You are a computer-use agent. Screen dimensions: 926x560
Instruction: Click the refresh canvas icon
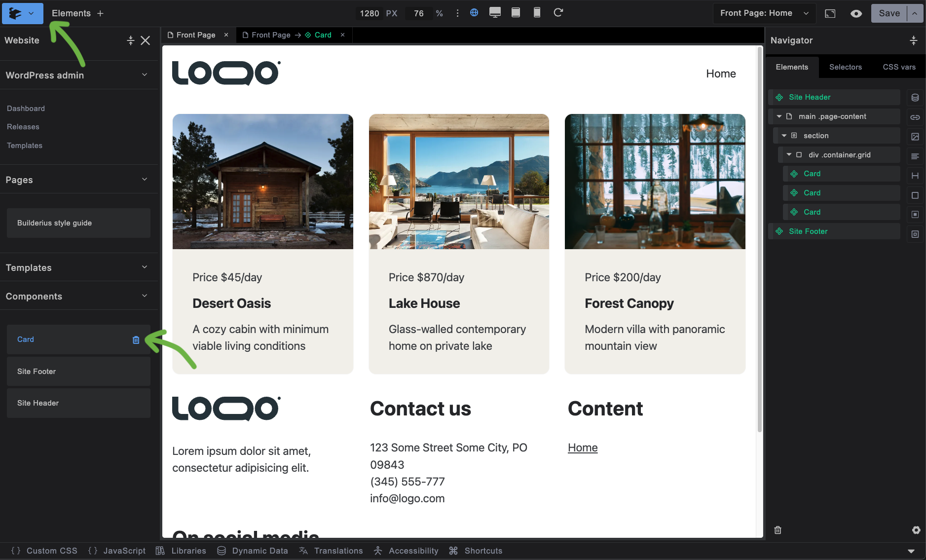558,13
